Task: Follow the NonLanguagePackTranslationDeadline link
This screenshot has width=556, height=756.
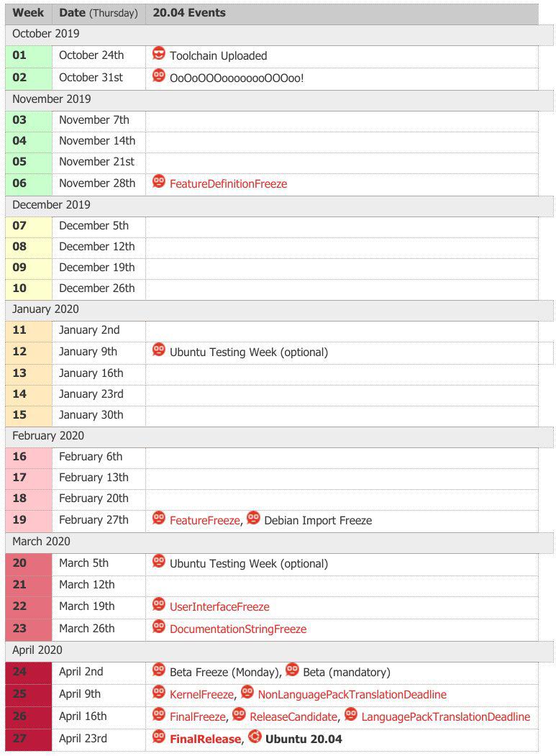Action: pos(352,694)
